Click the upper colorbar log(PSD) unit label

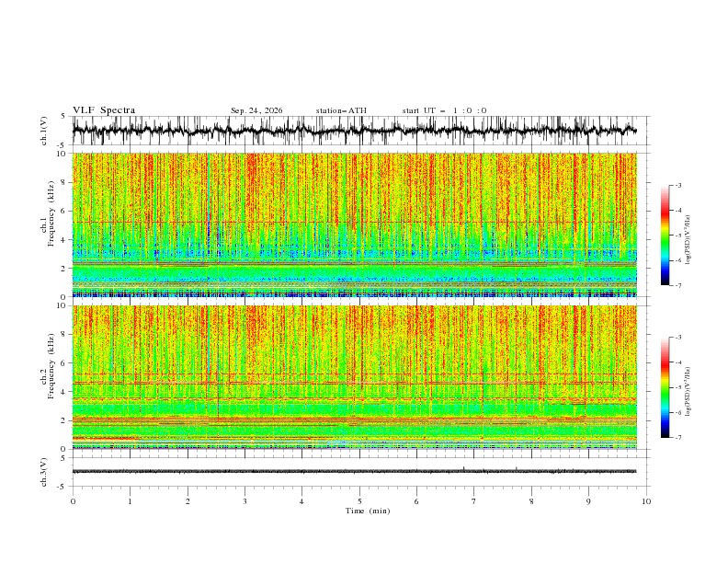pyautogui.click(x=688, y=240)
